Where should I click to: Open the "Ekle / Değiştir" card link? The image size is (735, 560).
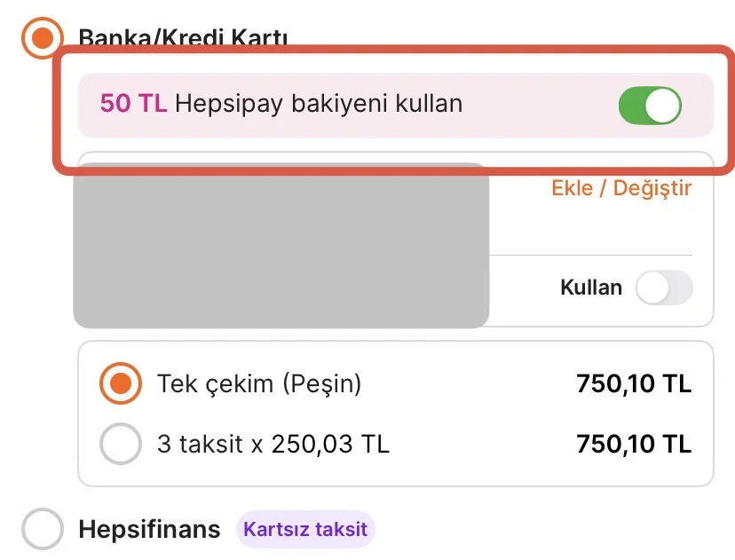point(621,188)
